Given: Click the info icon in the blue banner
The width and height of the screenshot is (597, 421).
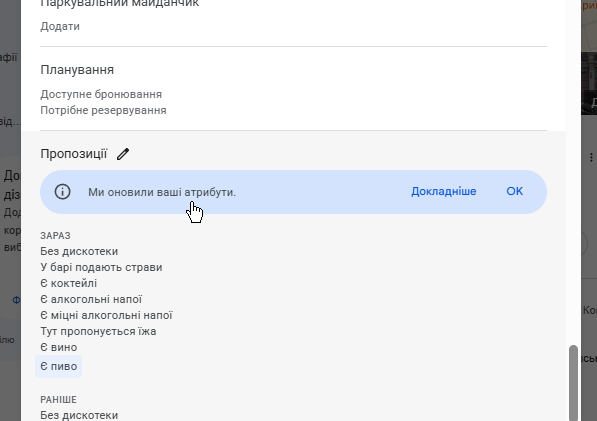Looking at the screenshot, I should [62, 191].
